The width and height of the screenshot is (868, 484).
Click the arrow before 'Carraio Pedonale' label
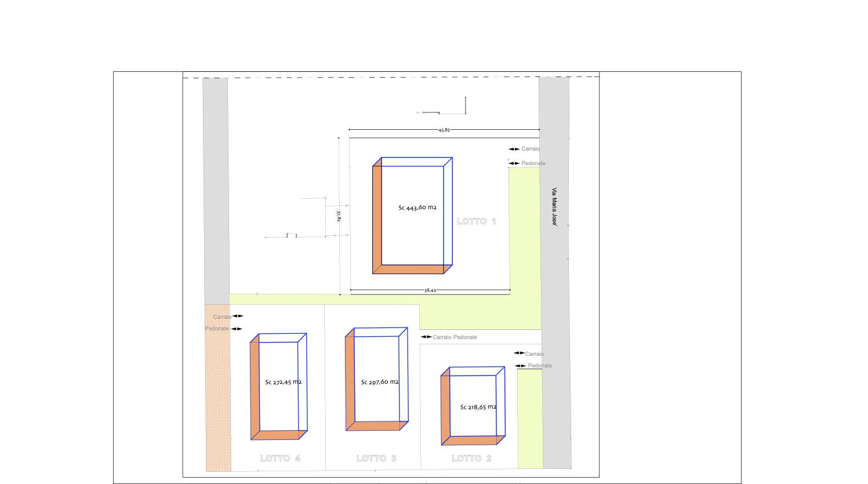click(426, 337)
